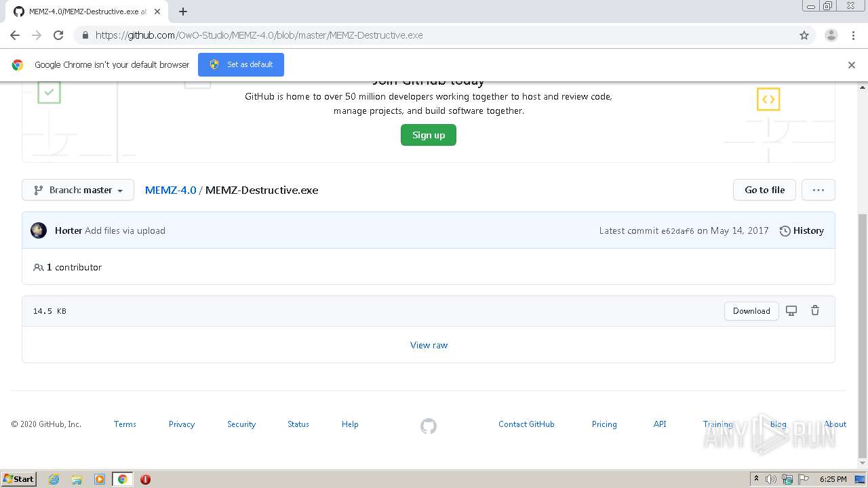Show hidden system tray icons
Screen dimensions: 868x488
(x=756, y=479)
